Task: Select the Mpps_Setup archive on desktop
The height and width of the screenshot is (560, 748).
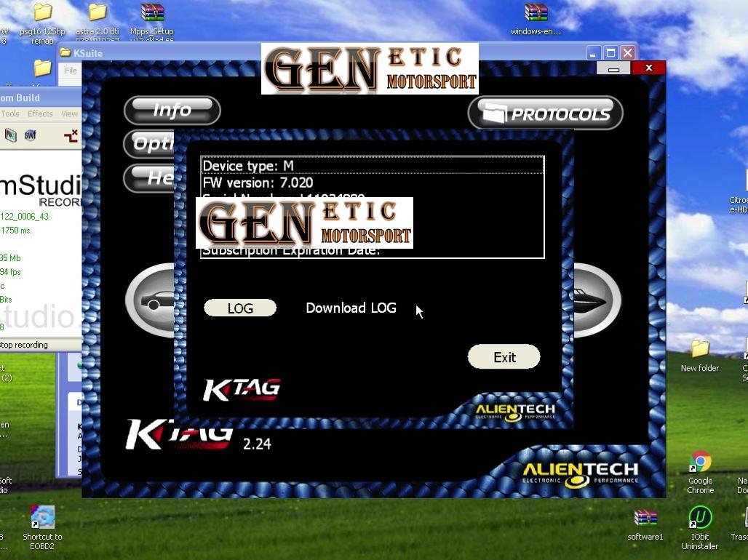Action: 152,14
